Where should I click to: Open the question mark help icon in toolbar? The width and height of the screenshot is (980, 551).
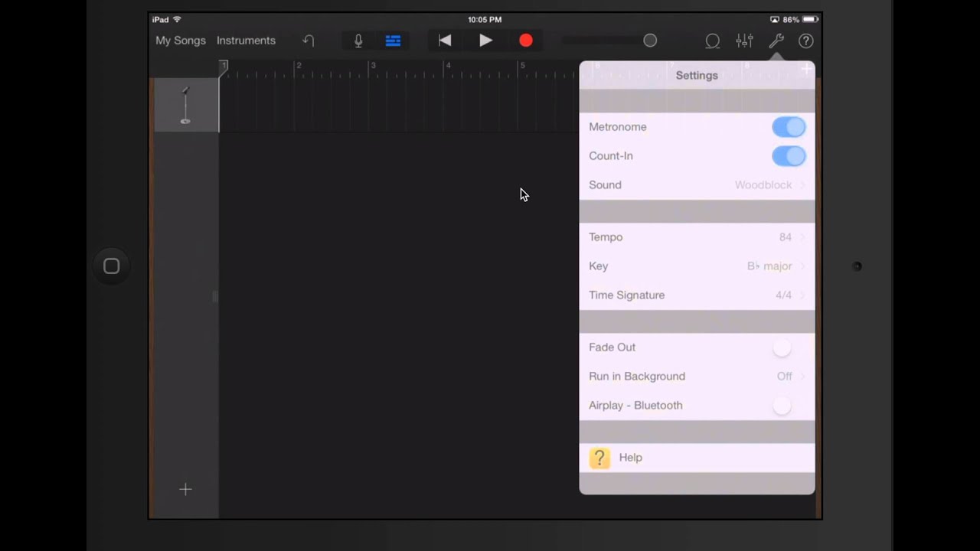click(x=805, y=41)
